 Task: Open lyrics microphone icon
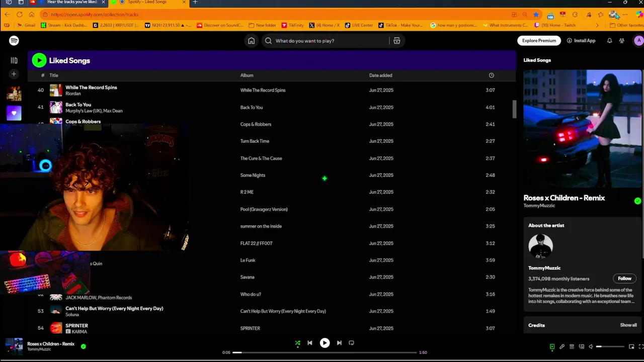pos(562,347)
